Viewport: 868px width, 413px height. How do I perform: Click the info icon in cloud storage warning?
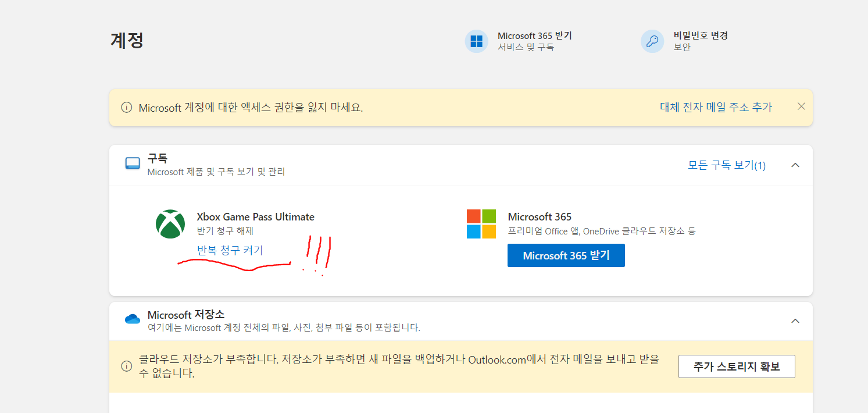[126, 366]
